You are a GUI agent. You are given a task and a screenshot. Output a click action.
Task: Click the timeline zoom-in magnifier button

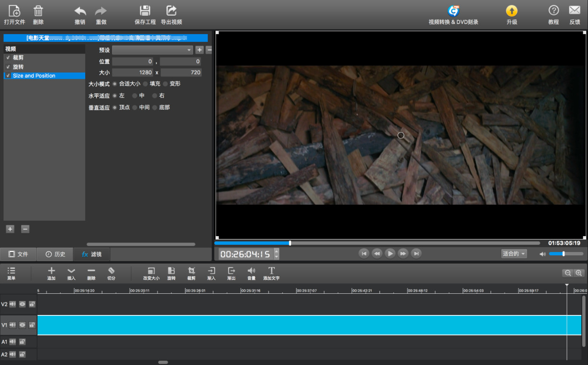pos(579,273)
